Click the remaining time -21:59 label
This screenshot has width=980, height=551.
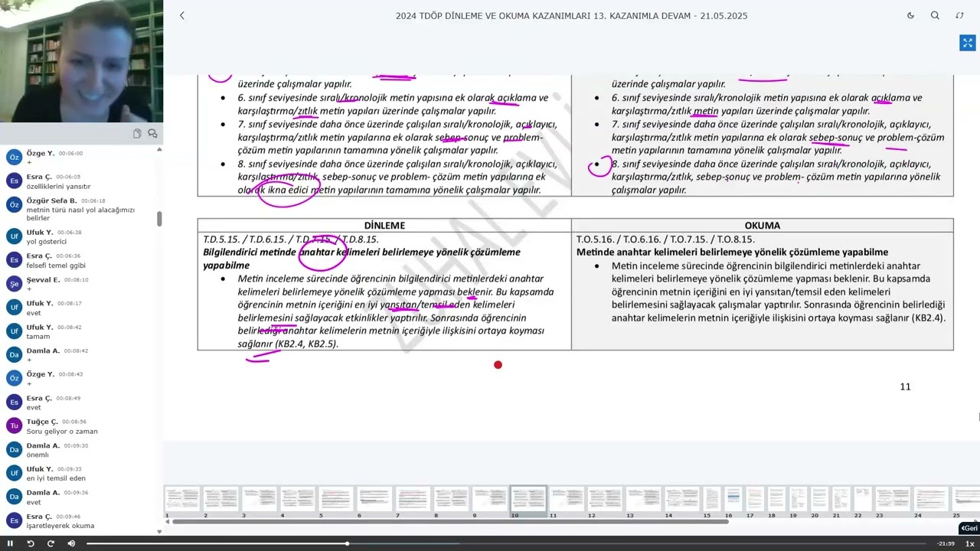946,543
